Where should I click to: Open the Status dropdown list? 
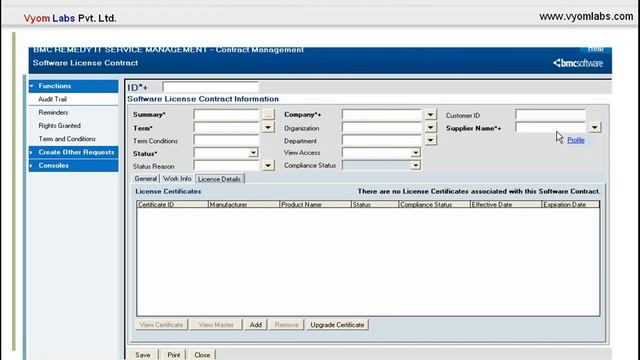(x=253, y=153)
